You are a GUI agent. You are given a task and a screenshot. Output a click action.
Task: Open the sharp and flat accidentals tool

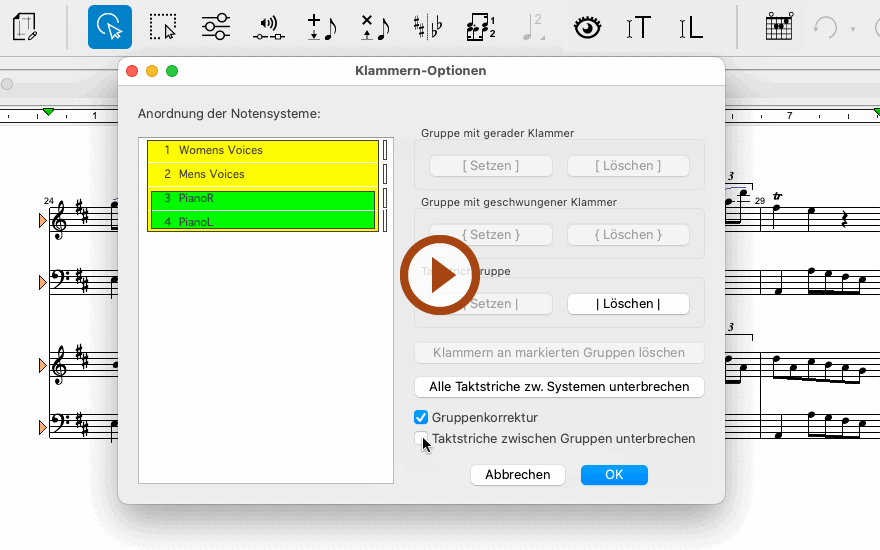coord(428,27)
